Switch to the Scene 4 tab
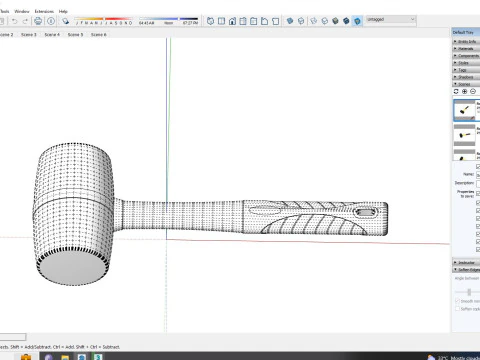 pyautogui.click(x=52, y=34)
